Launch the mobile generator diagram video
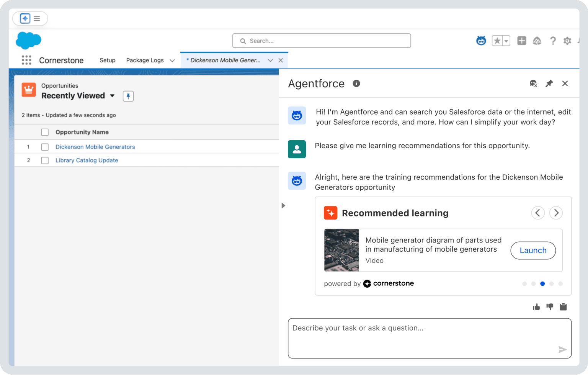Screen dimensions: 588x375 click(x=533, y=251)
